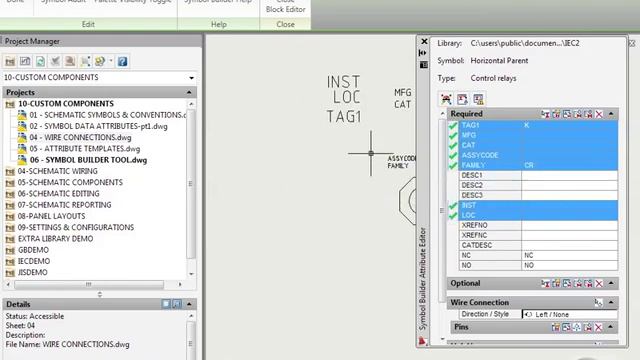The image size is (640, 360).
Task: Click the second Project Manager toolbar icon
Action: [x=25, y=62]
